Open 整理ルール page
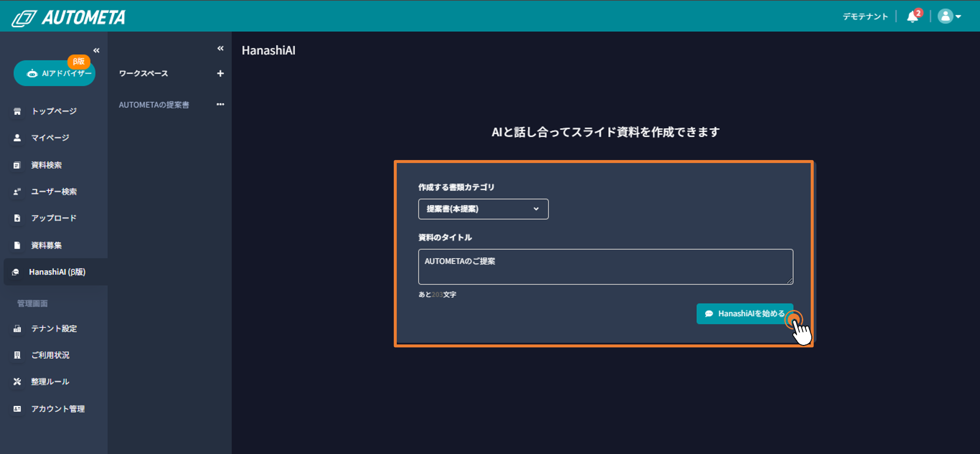This screenshot has width=980, height=454. (x=50, y=382)
